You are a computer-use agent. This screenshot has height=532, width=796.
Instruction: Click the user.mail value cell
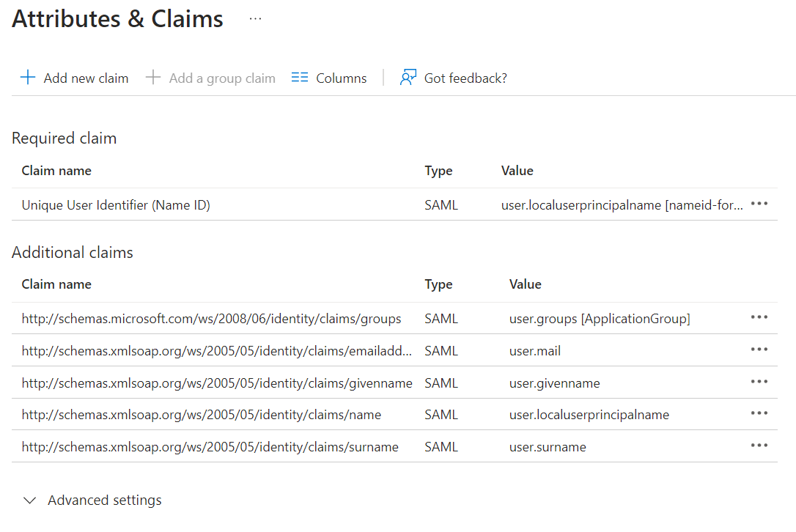coord(535,351)
